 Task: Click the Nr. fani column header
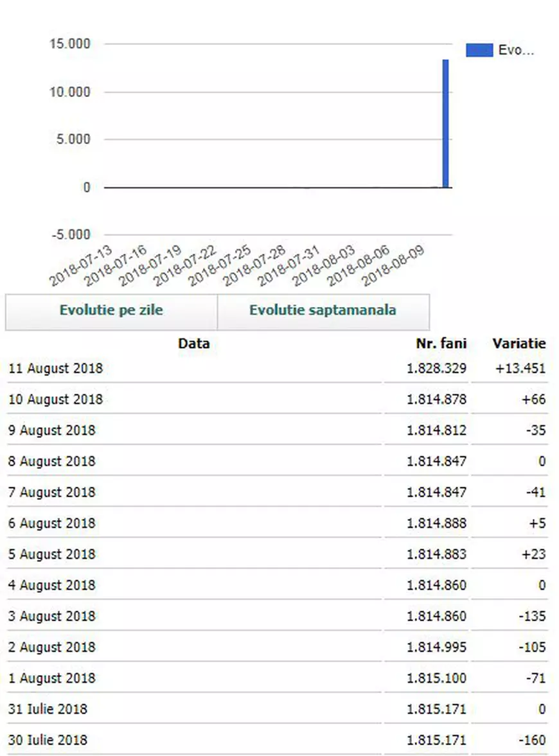[x=441, y=344]
